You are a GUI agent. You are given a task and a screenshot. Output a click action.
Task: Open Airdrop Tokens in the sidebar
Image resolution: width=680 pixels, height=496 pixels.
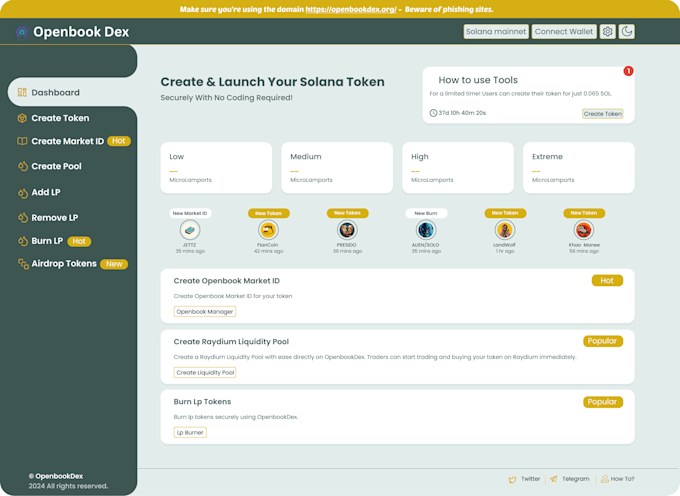tap(64, 264)
